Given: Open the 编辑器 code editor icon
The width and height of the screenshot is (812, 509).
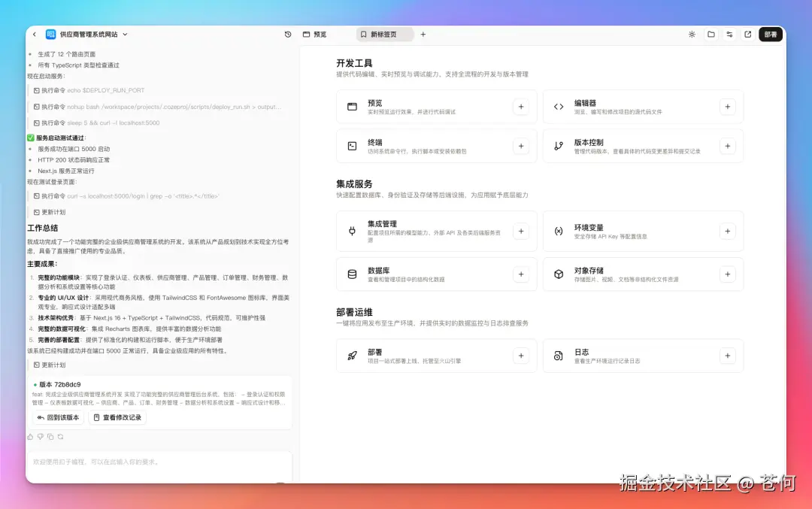Looking at the screenshot, I should coord(558,106).
